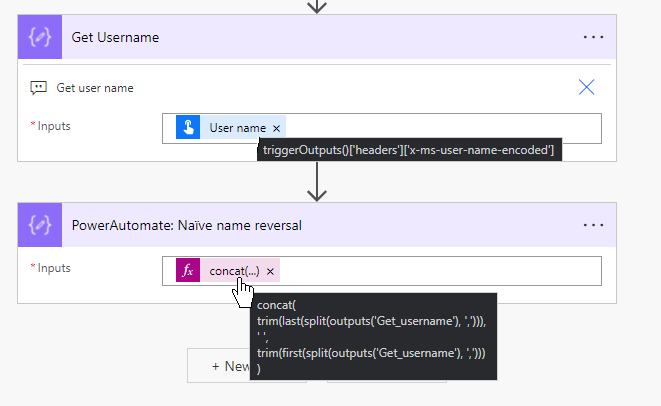
Task: Click the Get Username action title
Action: click(115, 38)
